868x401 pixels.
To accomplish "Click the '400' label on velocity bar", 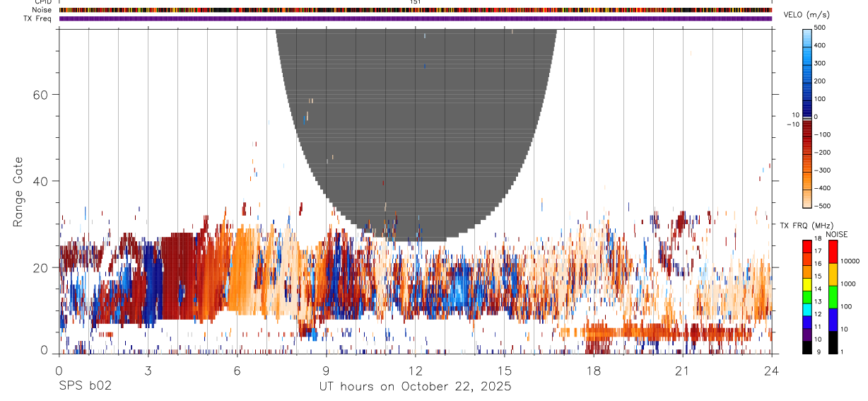I will [821, 45].
